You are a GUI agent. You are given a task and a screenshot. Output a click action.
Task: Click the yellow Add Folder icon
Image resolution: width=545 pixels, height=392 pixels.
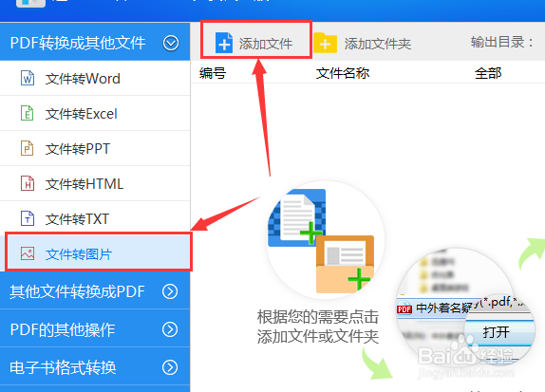[x=325, y=43]
